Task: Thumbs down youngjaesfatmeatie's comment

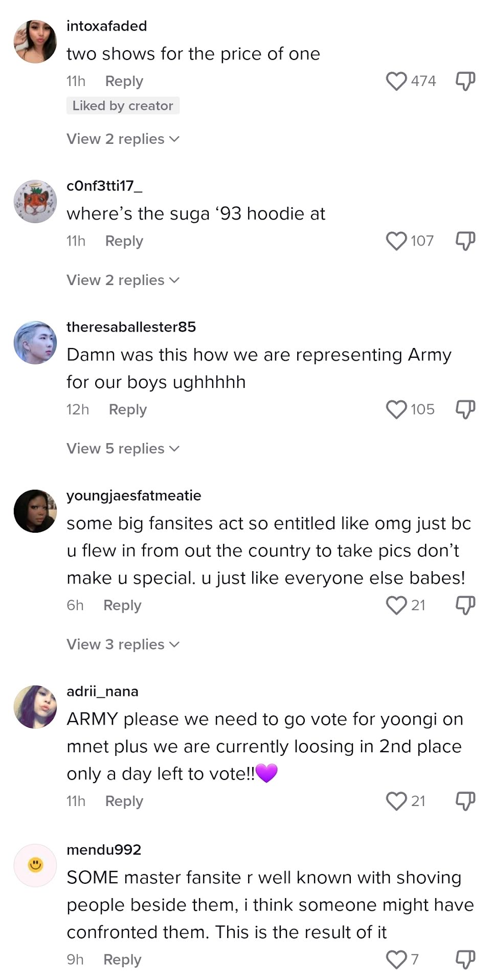Action: point(465,605)
